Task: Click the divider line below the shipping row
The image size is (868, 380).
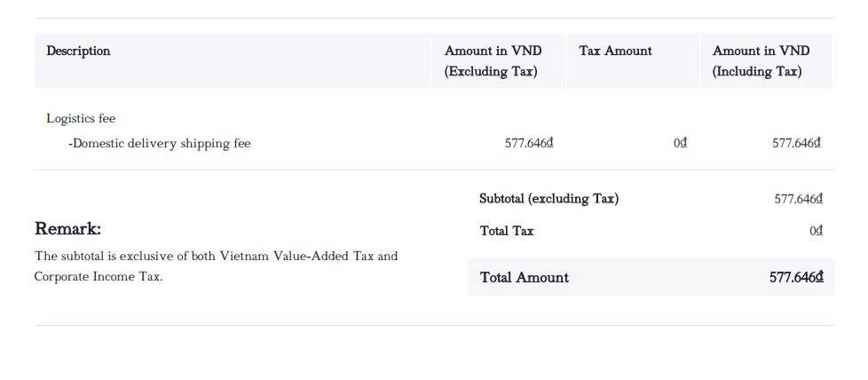Action: [434, 170]
